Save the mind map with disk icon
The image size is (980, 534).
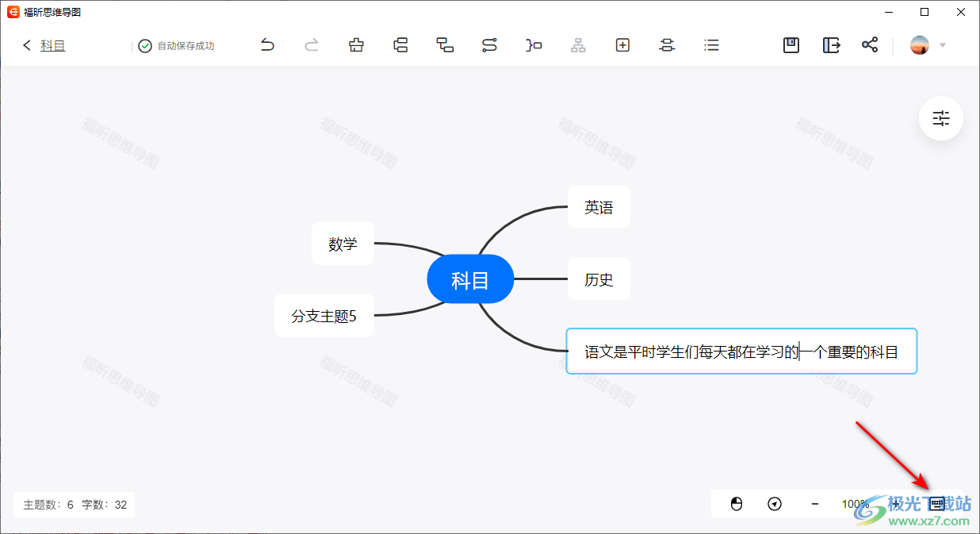[x=791, y=45]
